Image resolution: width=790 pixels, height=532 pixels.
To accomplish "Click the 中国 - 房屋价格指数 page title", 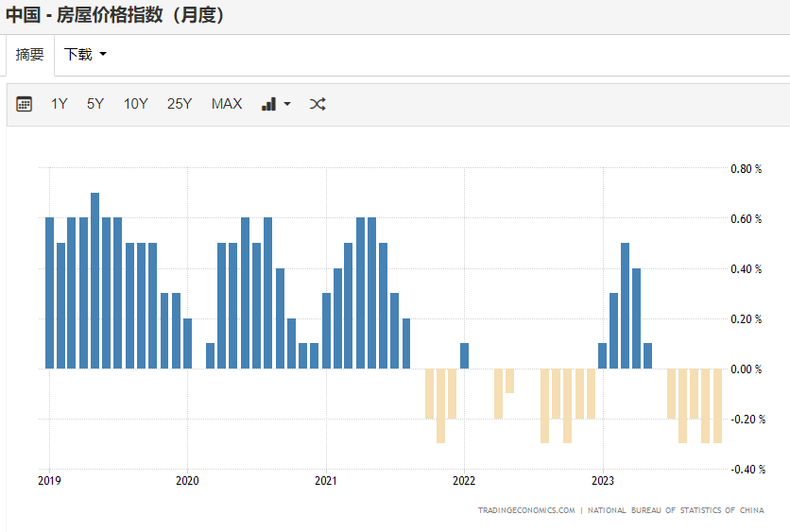I will pos(115,16).
